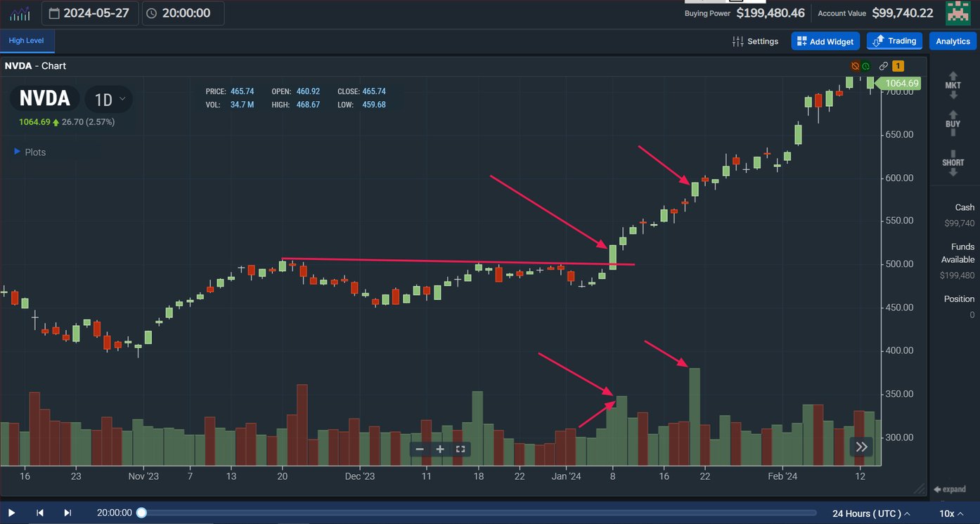Click the chart logo icon in top-left corner
The width and height of the screenshot is (980, 524).
click(19, 13)
